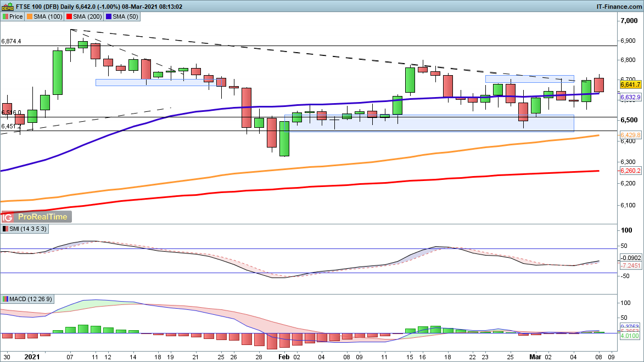Click the 6,429.8 SMA 100 value tag
This screenshot has width=644, height=362.
[x=631, y=134]
